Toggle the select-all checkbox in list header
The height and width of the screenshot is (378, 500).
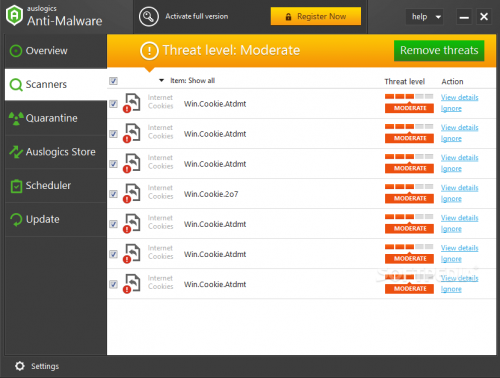[113, 81]
